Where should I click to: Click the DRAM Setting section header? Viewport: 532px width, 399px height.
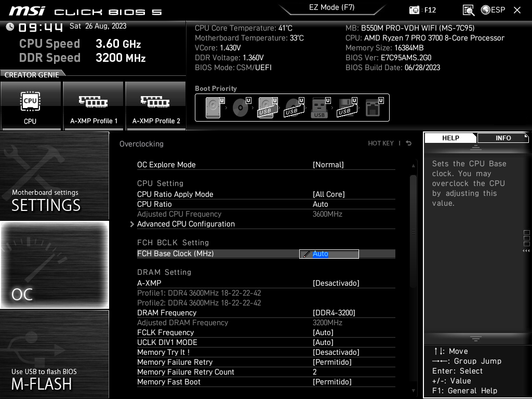click(x=164, y=272)
